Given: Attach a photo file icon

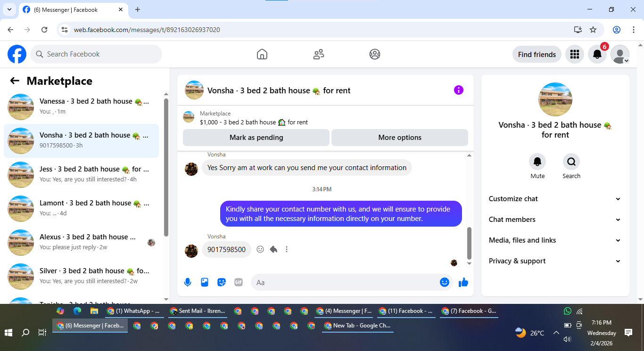Looking at the screenshot, I should click(x=205, y=282).
